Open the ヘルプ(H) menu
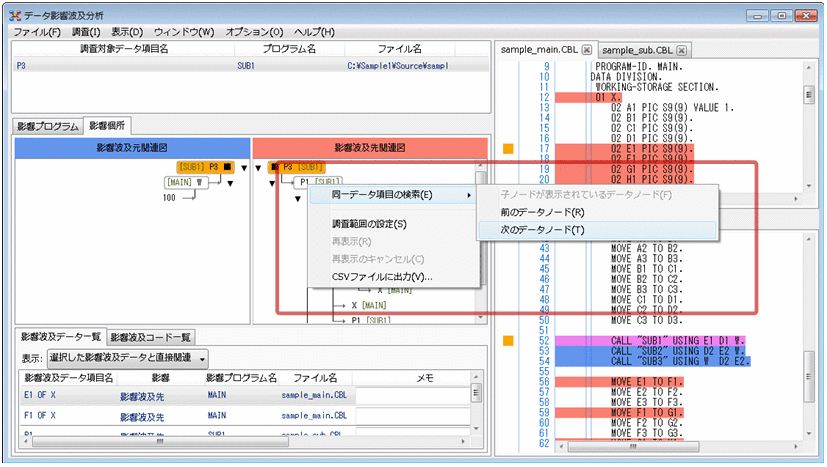This screenshot has width=827, height=467. tap(314, 32)
